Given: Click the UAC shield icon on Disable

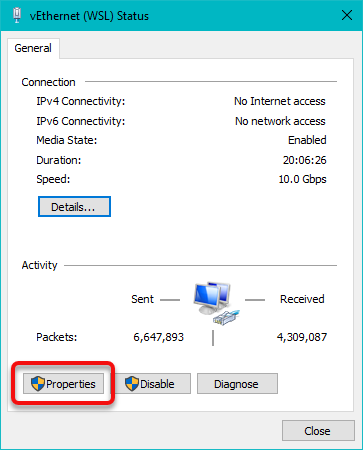Looking at the screenshot, I should coord(132,384).
